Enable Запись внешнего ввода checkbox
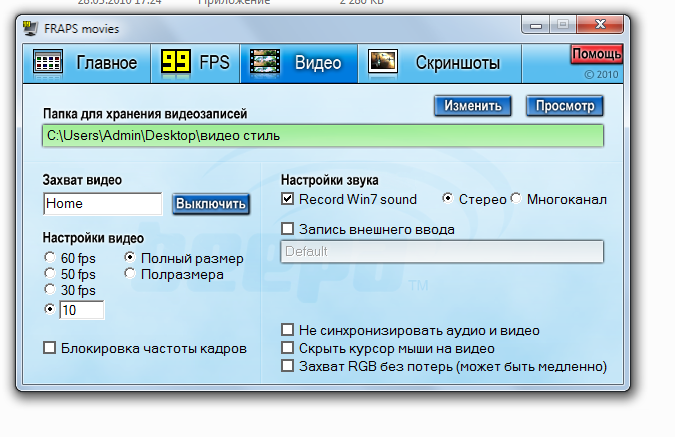This screenshot has height=437, width=675. point(288,229)
